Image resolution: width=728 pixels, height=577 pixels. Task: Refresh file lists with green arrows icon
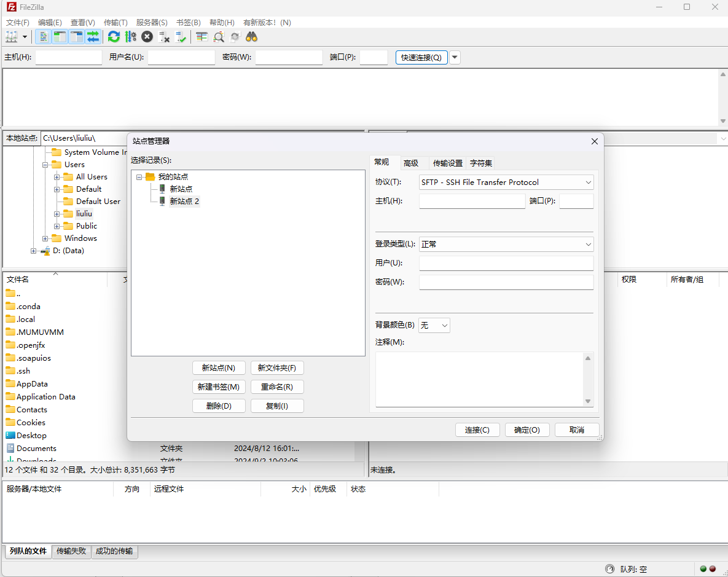click(x=114, y=37)
